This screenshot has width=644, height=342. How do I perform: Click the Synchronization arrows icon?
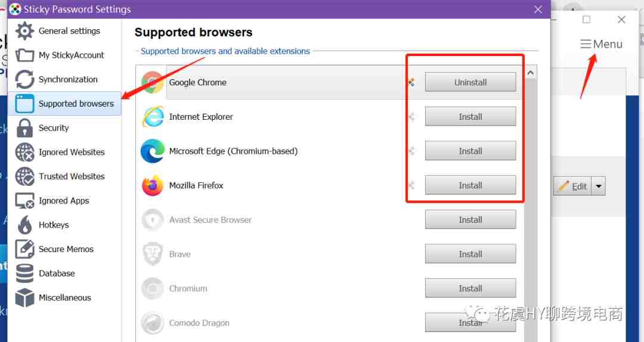point(24,79)
